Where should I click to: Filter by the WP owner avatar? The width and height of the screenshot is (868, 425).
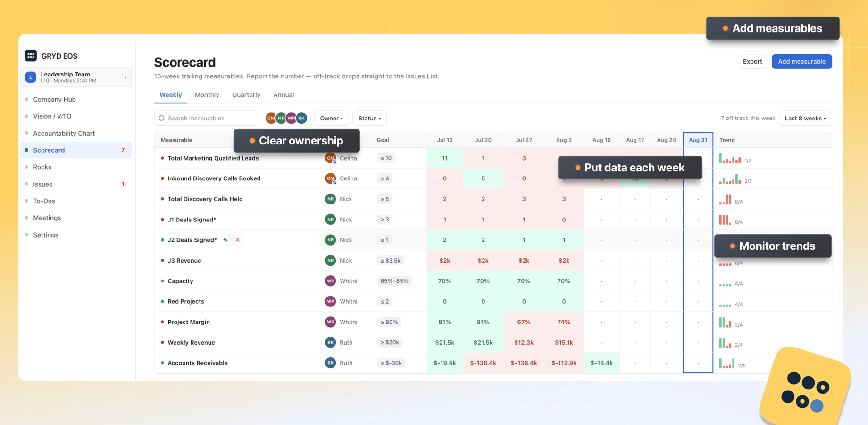click(x=291, y=118)
